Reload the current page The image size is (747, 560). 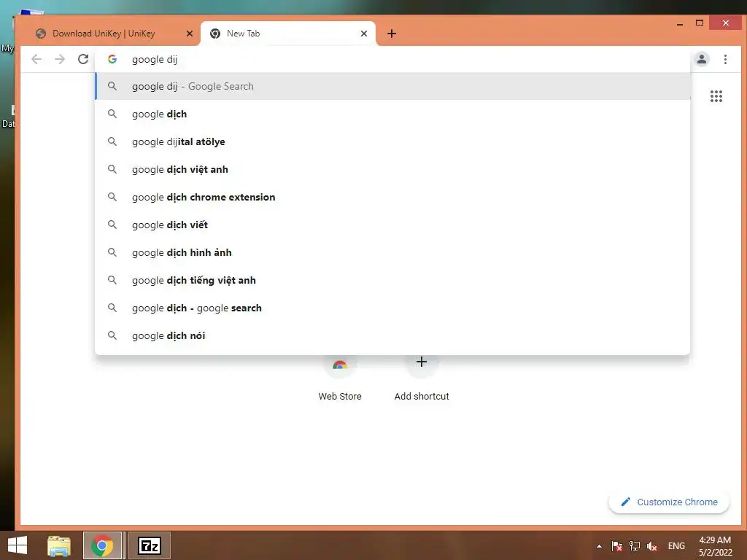click(x=83, y=59)
